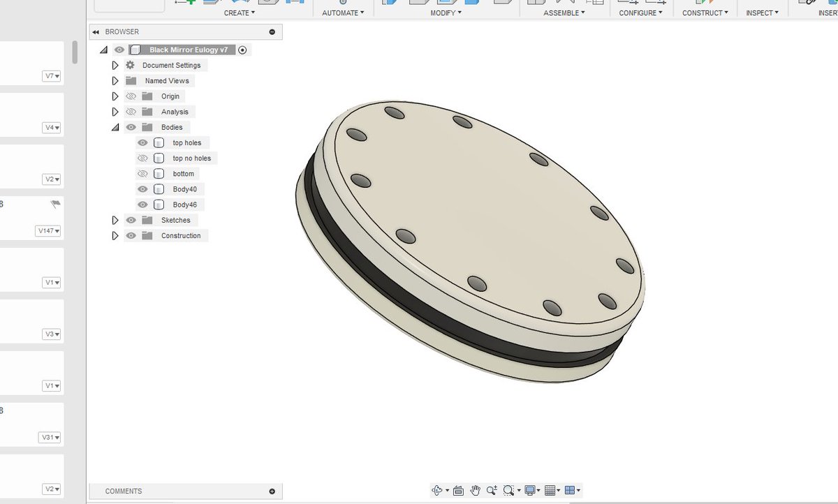Open the CONFIGURE menu
The image size is (838, 504).
click(640, 13)
